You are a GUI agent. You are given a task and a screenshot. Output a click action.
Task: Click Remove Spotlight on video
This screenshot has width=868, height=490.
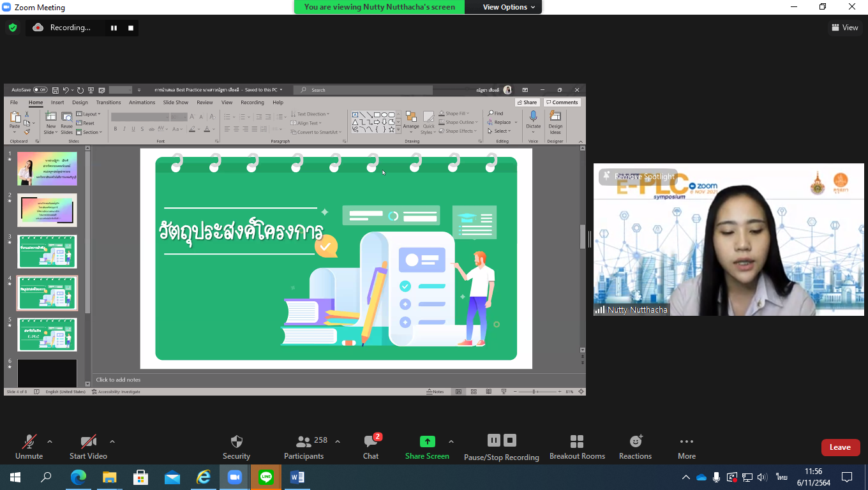pos(638,177)
